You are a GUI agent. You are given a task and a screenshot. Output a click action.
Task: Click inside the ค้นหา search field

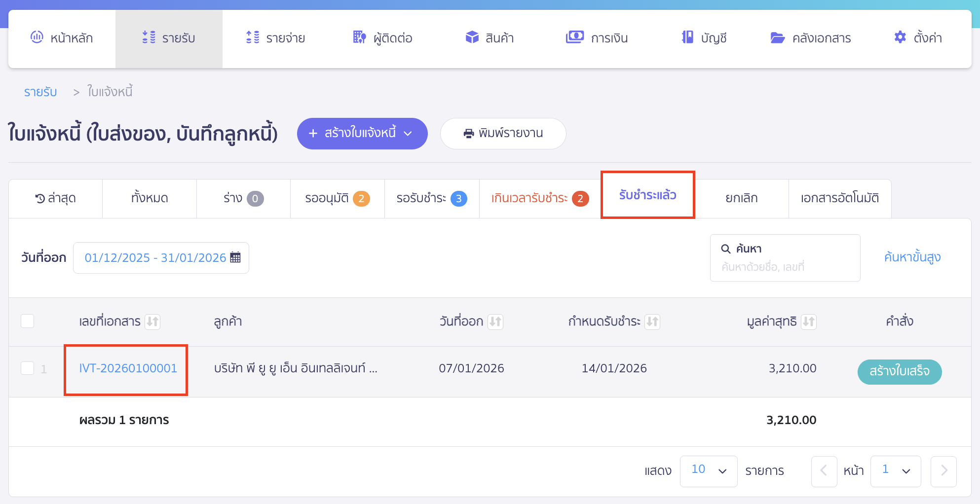point(785,266)
